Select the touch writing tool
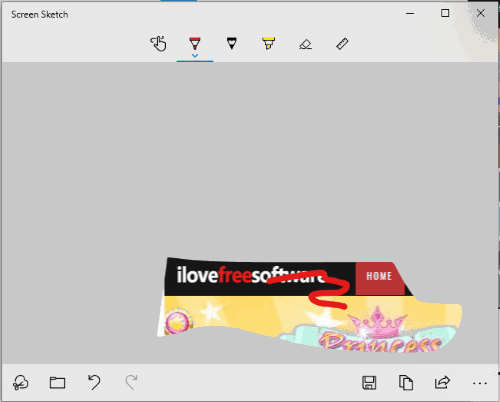 tap(158, 44)
